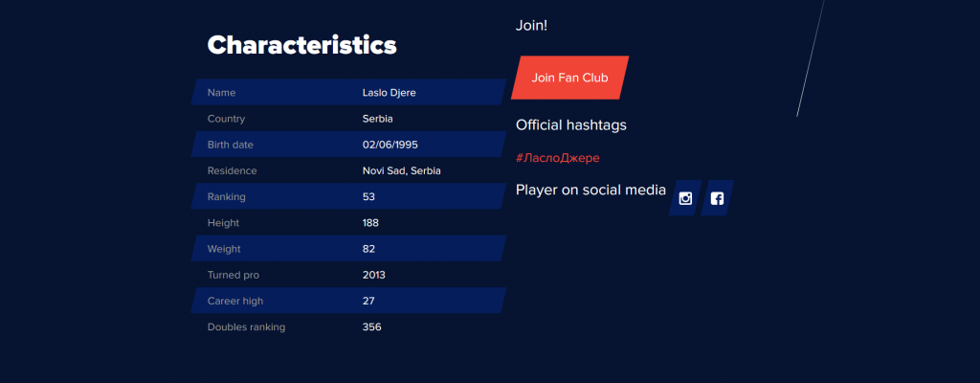Select the Height value 188
Screen dimensions: 980x383
click(x=370, y=223)
